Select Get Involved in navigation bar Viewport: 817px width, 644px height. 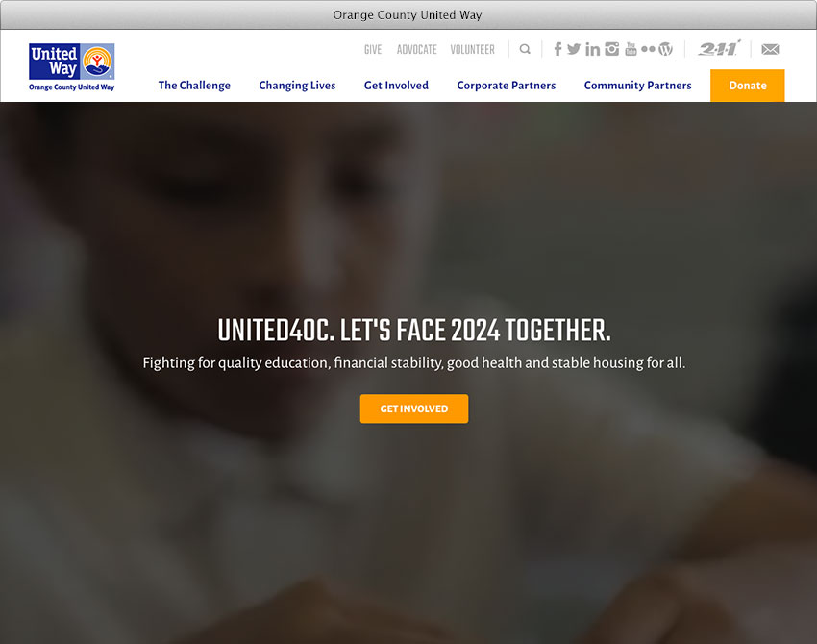[x=397, y=86]
